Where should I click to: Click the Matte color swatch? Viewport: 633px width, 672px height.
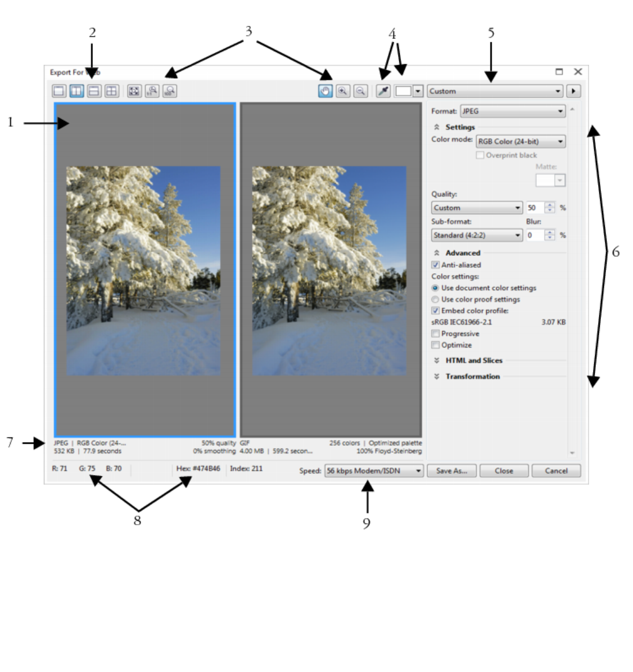(x=545, y=181)
